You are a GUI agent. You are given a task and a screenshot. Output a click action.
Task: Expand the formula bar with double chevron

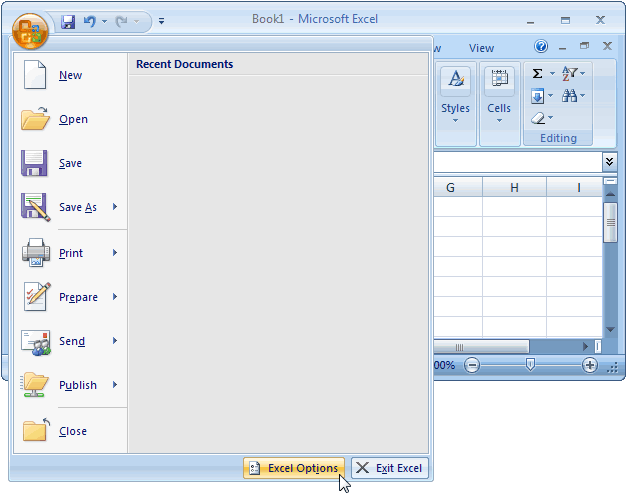[609, 161]
